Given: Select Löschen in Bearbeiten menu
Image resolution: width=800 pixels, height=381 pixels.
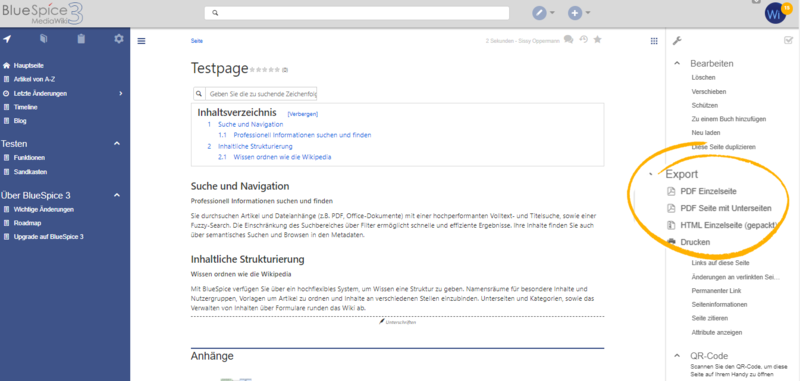Looking at the screenshot, I should [704, 78].
